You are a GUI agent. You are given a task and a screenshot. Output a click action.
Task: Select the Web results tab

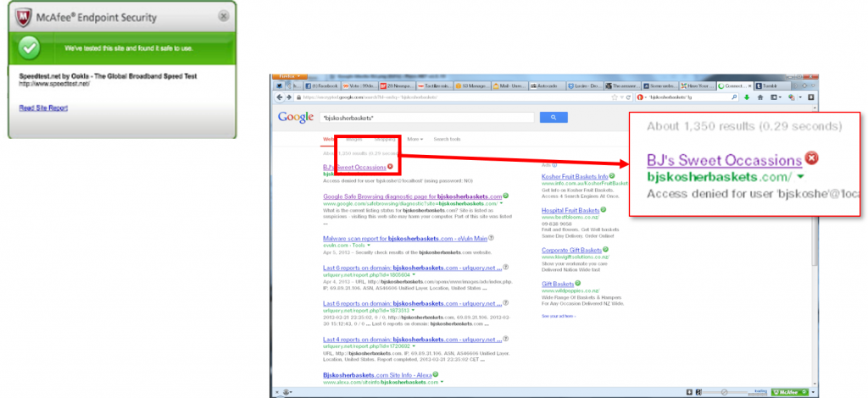pos(327,139)
